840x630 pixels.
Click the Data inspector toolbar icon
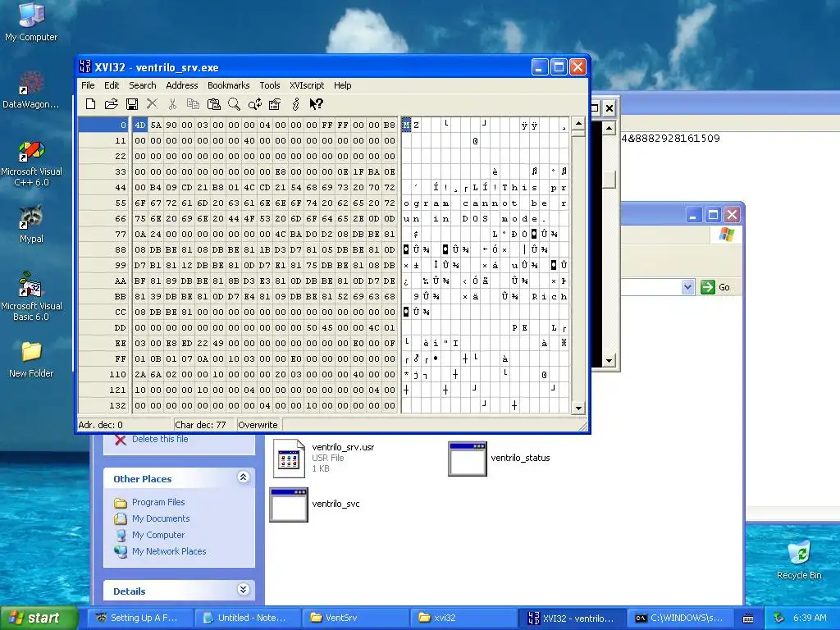click(275, 104)
